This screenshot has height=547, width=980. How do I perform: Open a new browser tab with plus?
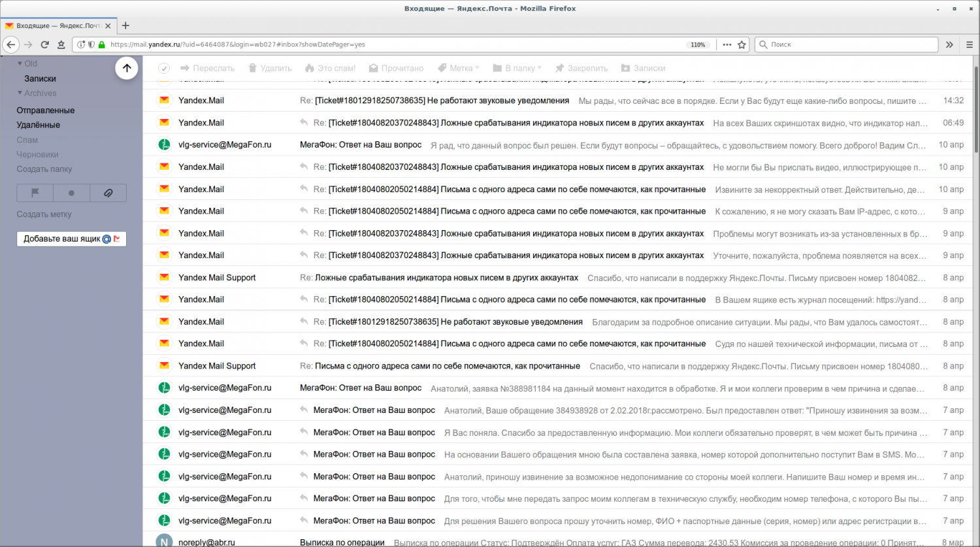[x=125, y=25]
